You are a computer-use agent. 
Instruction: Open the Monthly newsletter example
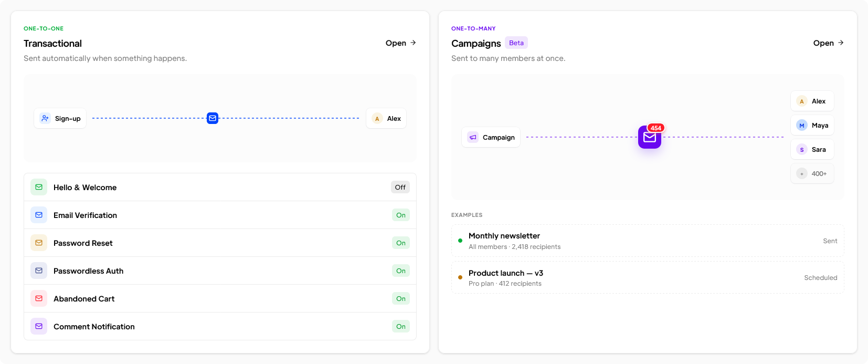point(648,241)
